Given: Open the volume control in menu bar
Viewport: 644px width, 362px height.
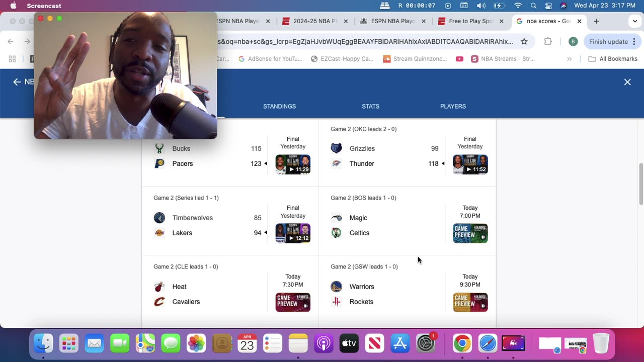Looking at the screenshot, I should coord(481,6).
